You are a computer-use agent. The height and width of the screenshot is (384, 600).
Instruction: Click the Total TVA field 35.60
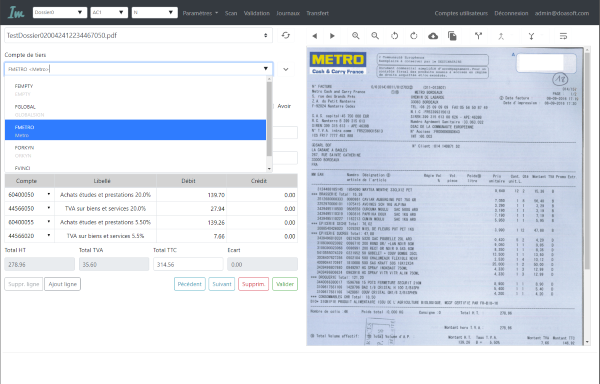(x=114, y=264)
